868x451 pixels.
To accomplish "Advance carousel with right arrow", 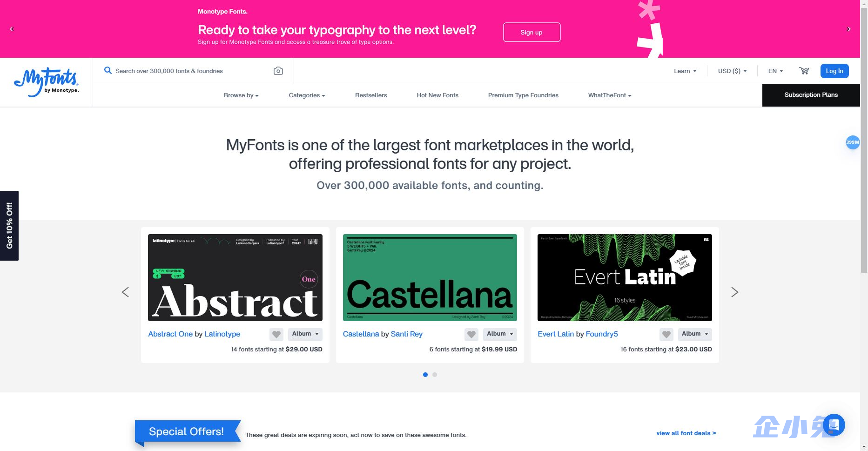I will pos(734,292).
